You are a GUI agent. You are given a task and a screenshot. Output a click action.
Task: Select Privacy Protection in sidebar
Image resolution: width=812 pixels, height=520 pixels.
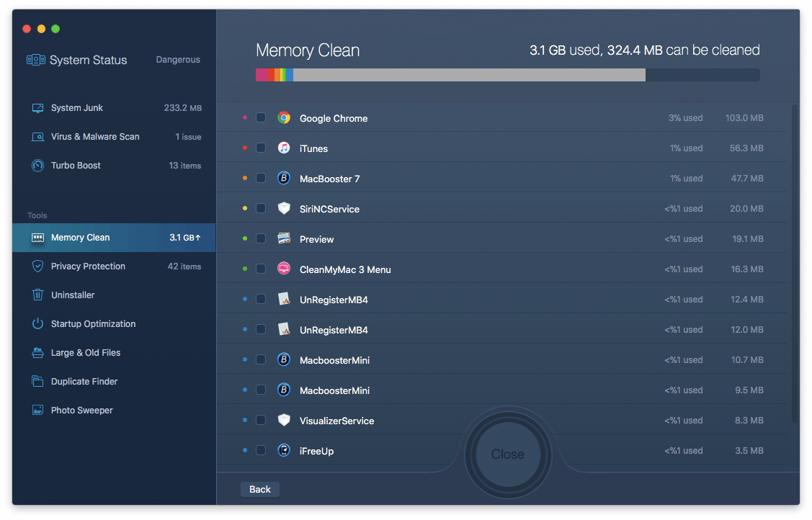(x=114, y=266)
